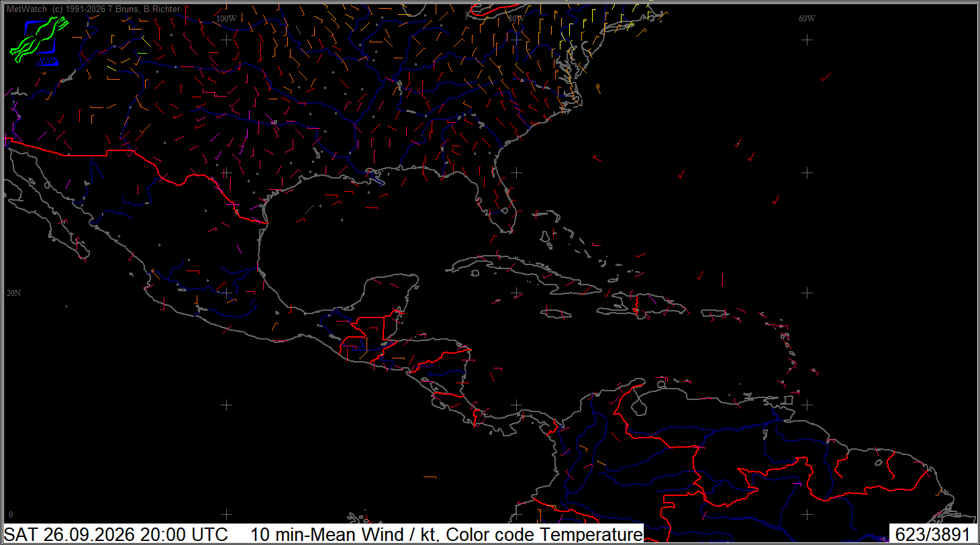Click the grid cross below the 60W label

tap(807, 40)
